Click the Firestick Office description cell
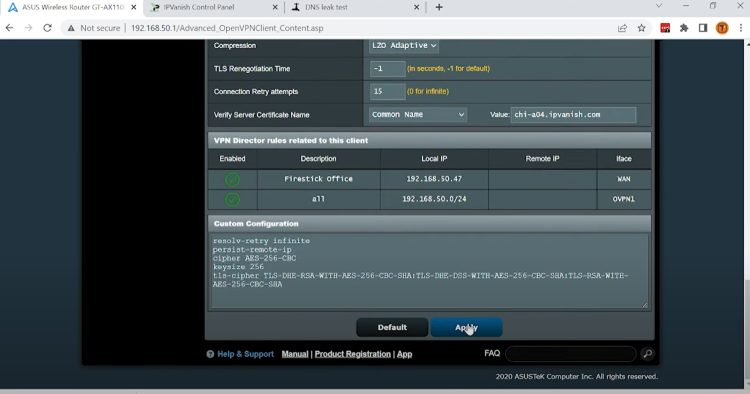This screenshot has height=394, width=750. tap(319, 179)
